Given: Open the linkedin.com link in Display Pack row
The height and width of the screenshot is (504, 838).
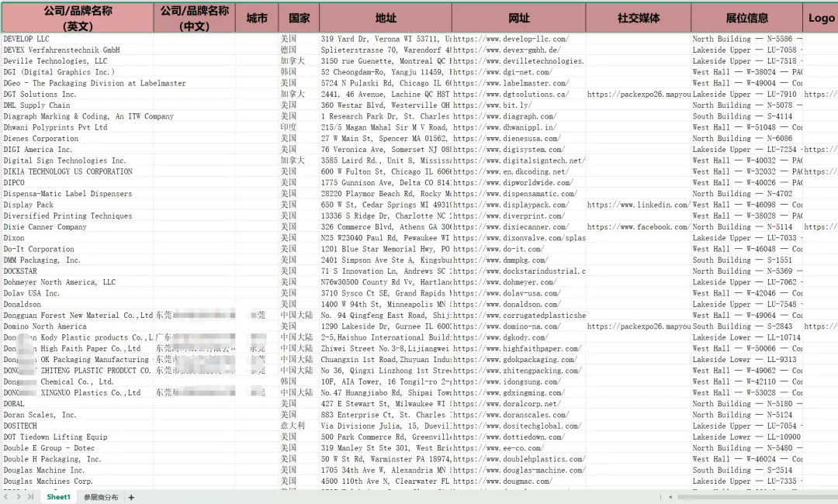Looking at the screenshot, I should point(638,205).
